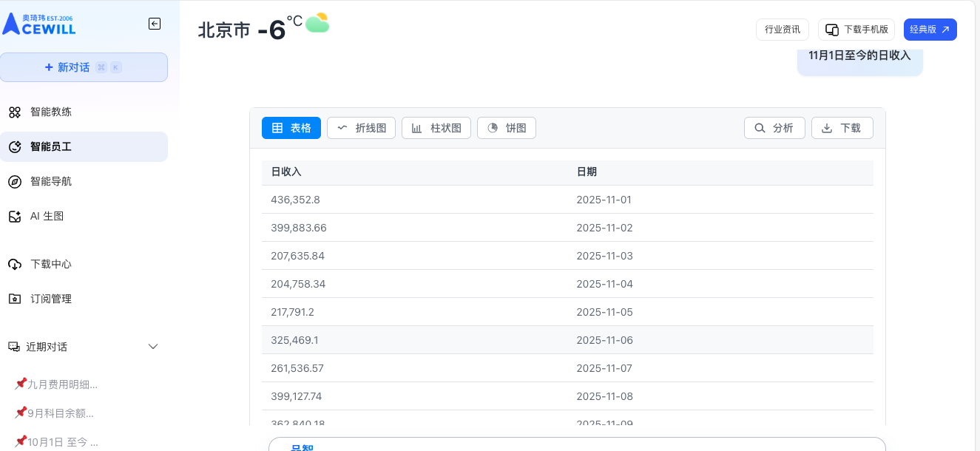Collapse the 近期对话 section chevron
This screenshot has height=451, width=980.
(x=153, y=347)
